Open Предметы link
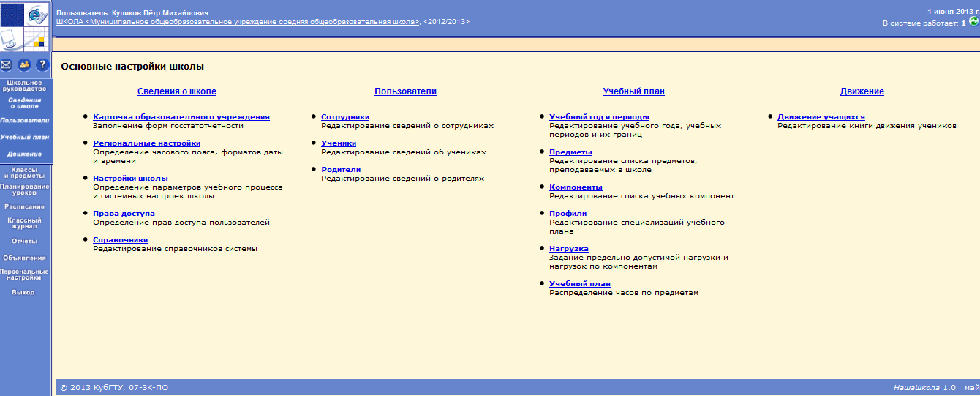 pyautogui.click(x=570, y=152)
